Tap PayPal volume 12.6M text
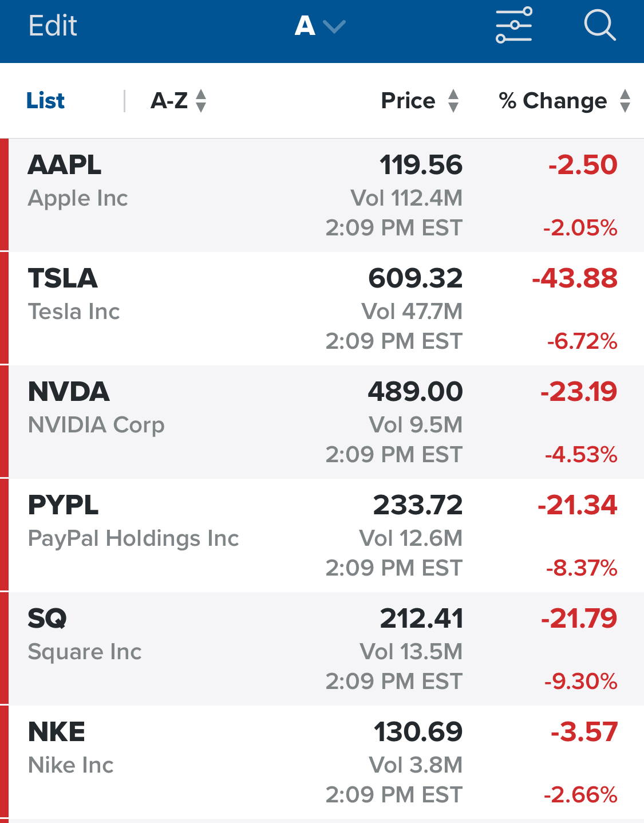This screenshot has height=823, width=644. click(410, 538)
